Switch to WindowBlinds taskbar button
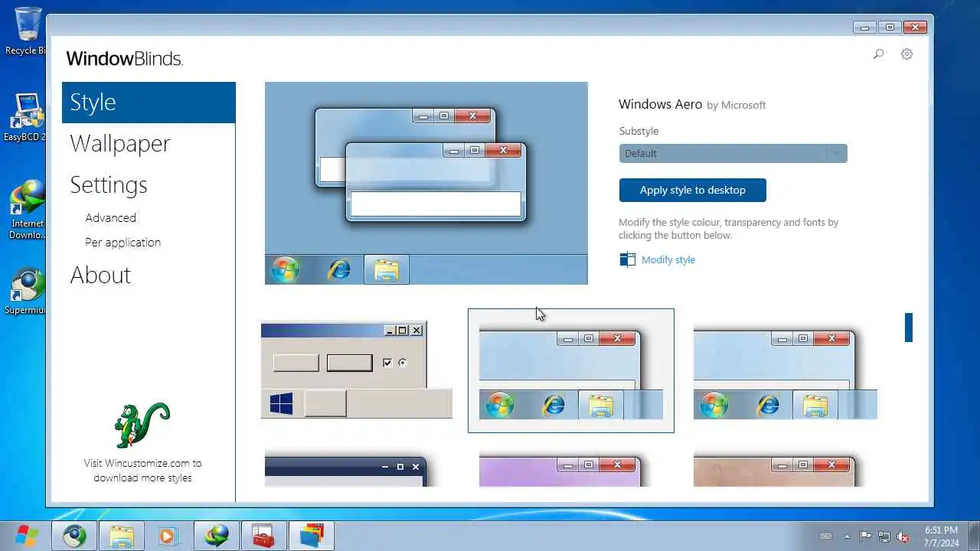980x551 pixels. point(312,536)
